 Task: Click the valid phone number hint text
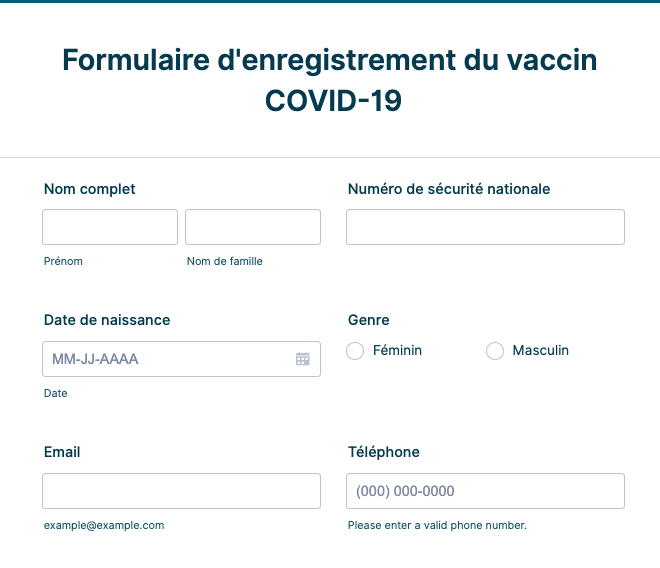tap(437, 525)
